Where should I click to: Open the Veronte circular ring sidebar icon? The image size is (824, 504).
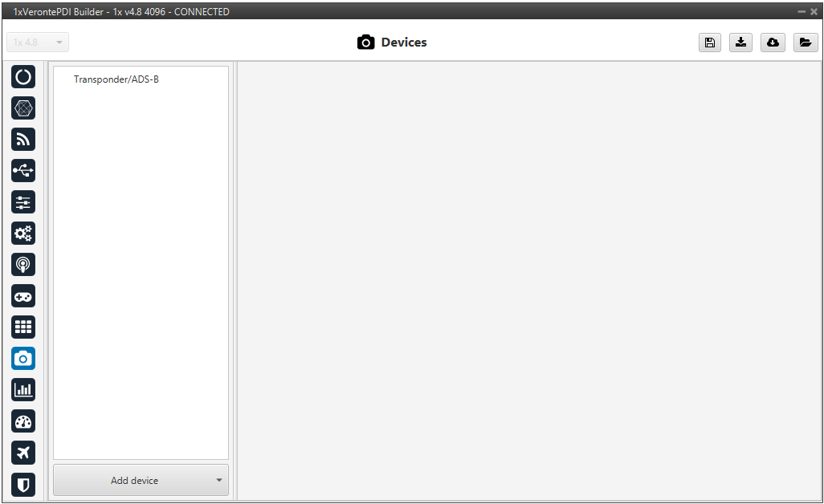pos(23,77)
